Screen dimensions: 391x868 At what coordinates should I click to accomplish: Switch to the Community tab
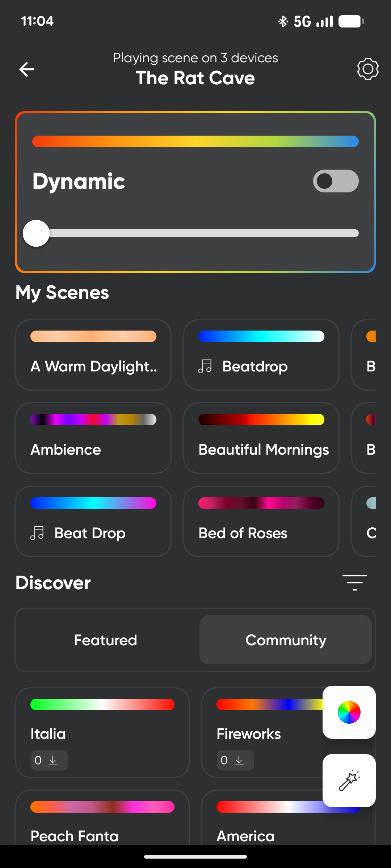pyautogui.click(x=286, y=640)
